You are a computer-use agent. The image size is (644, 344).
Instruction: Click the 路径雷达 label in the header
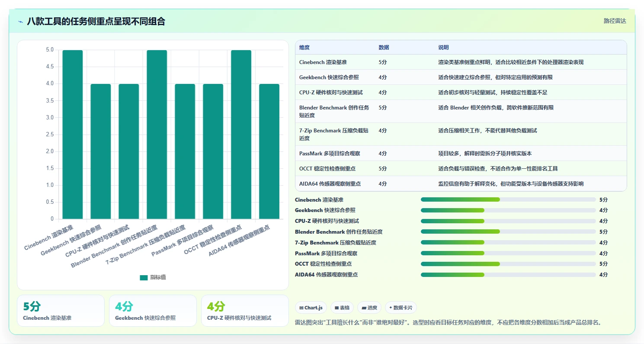(x=615, y=21)
